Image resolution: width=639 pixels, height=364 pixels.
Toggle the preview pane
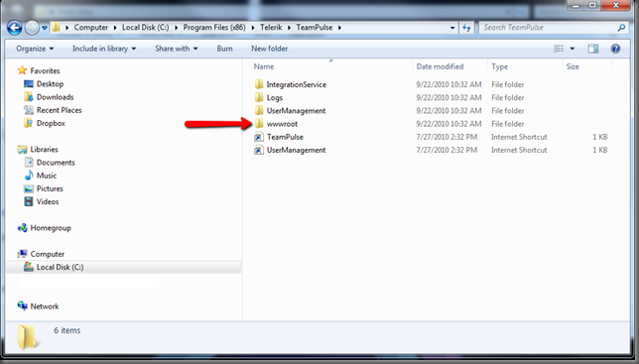593,49
